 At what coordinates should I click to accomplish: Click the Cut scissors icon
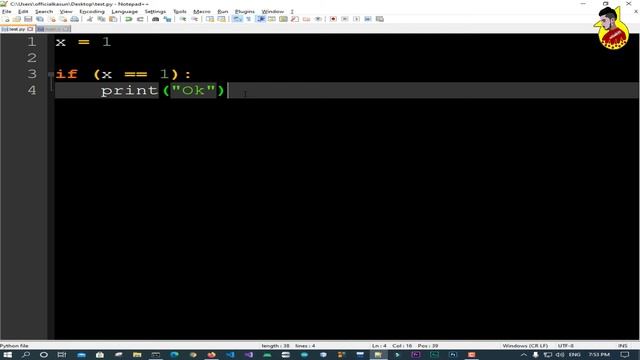90,19
